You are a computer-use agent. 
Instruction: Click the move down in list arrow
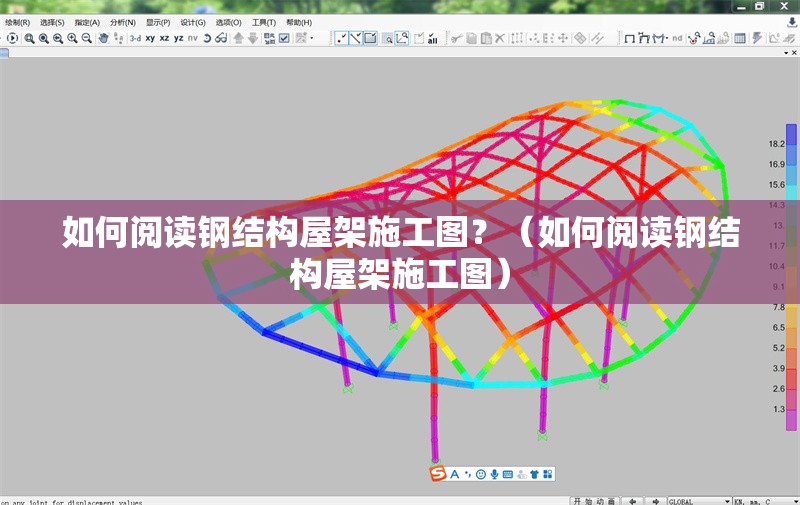click(x=253, y=38)
